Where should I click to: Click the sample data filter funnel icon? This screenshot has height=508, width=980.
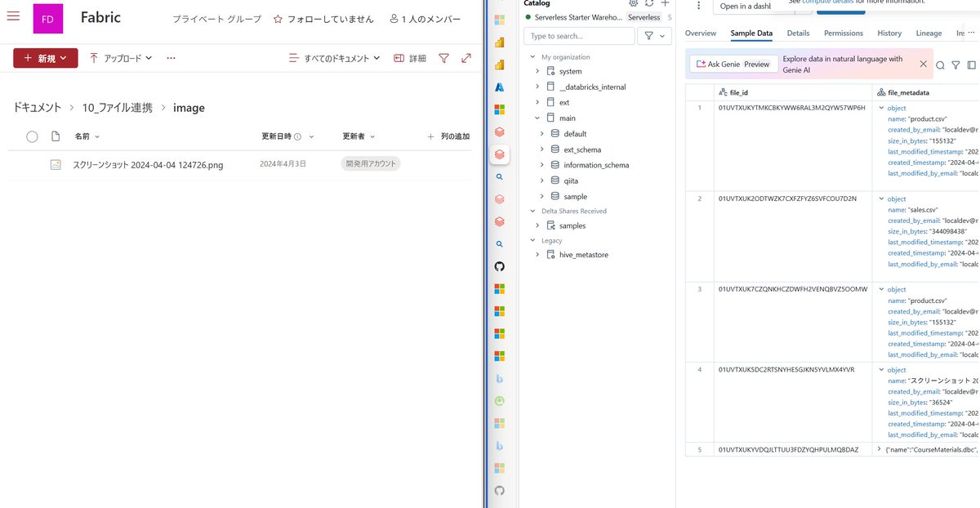[955, 65]
